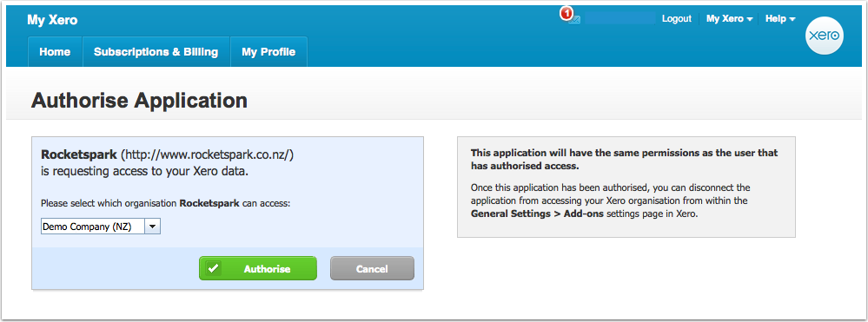Click the checkmark icon on Authorise button
Image resolution: width=868 pixels, height=322 pixels.
[x=213, y=269]
